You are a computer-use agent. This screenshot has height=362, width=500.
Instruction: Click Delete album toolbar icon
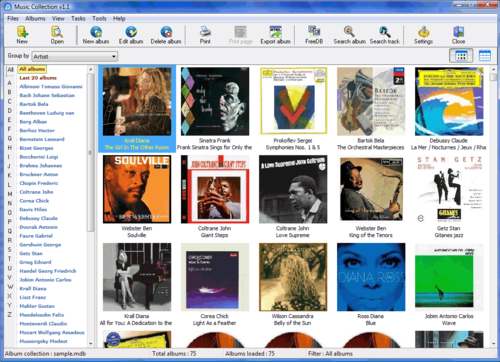coord(166,35)
